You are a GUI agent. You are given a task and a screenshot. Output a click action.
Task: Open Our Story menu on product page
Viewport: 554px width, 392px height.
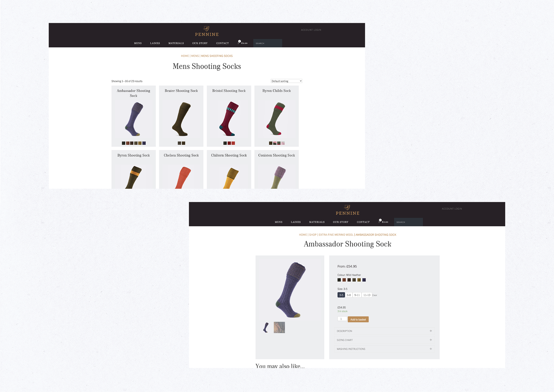[x=340, y=222]
